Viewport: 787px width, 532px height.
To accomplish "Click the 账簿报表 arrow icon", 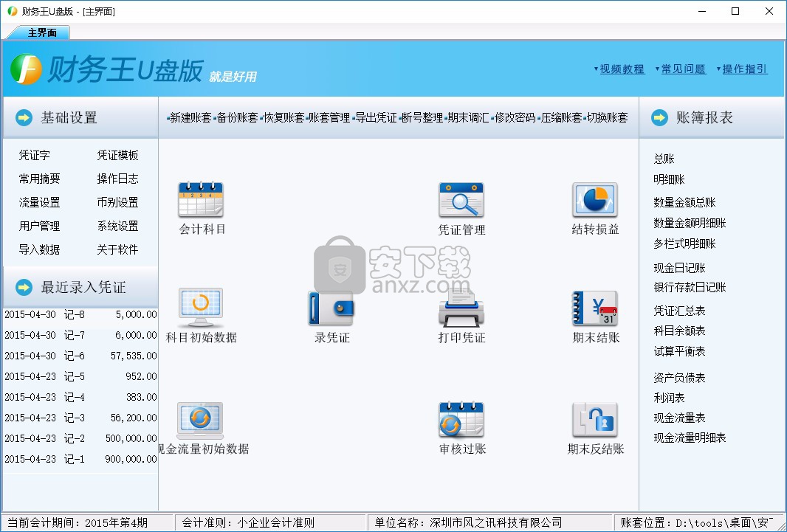I will [659, 118].
